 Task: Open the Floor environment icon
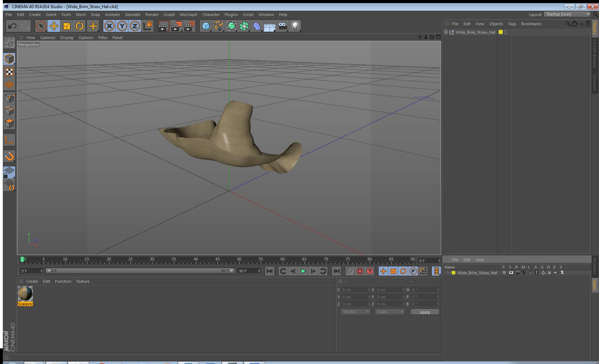tap(270, 27)
